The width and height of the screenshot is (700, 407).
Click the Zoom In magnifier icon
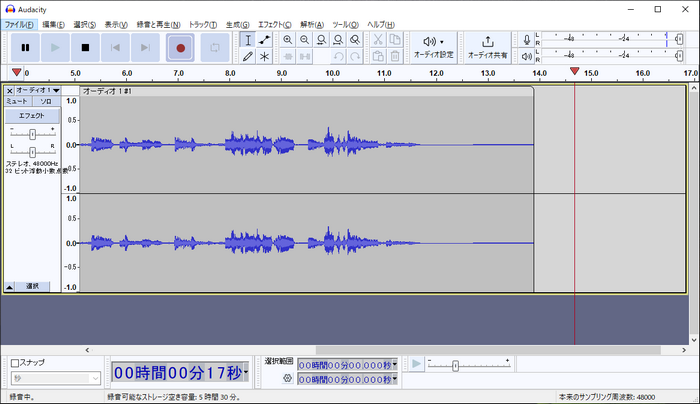pos(288,40)
